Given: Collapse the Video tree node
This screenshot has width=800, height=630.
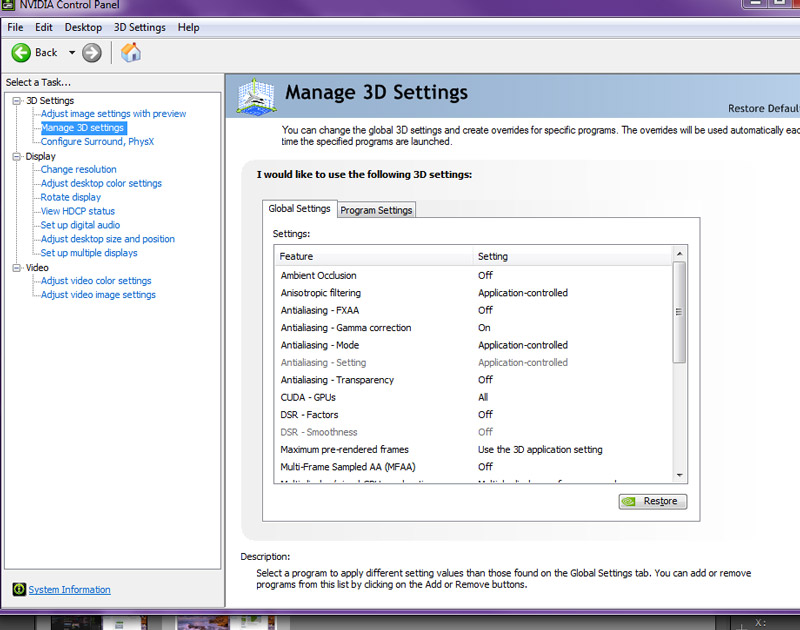Looking at the screenshot, I should click(x=16, y=267).
